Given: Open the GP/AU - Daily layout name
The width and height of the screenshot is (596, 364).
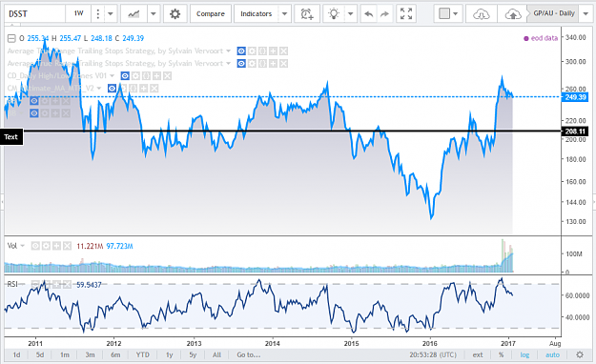Looking at the screenshot, I should [x=554, y=13].
